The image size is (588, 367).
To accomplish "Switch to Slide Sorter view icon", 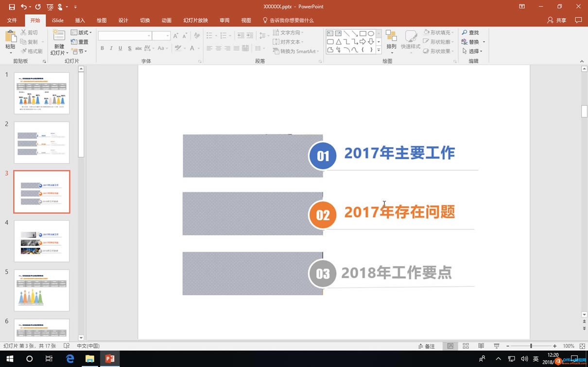I will point(466,346).
